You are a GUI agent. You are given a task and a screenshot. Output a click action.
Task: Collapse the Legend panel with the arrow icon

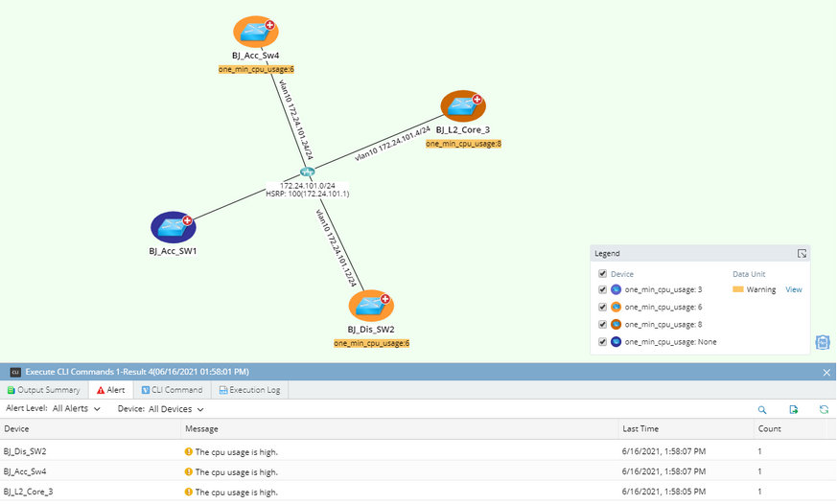click(802, 253)
